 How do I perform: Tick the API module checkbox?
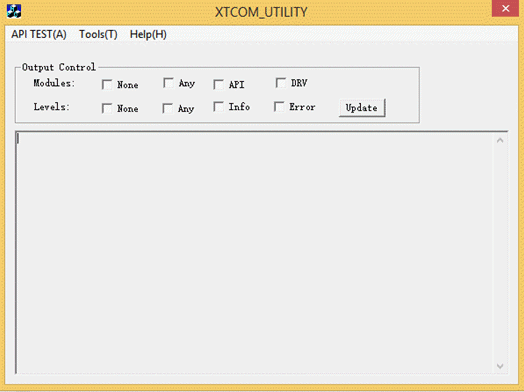(219, 85)
